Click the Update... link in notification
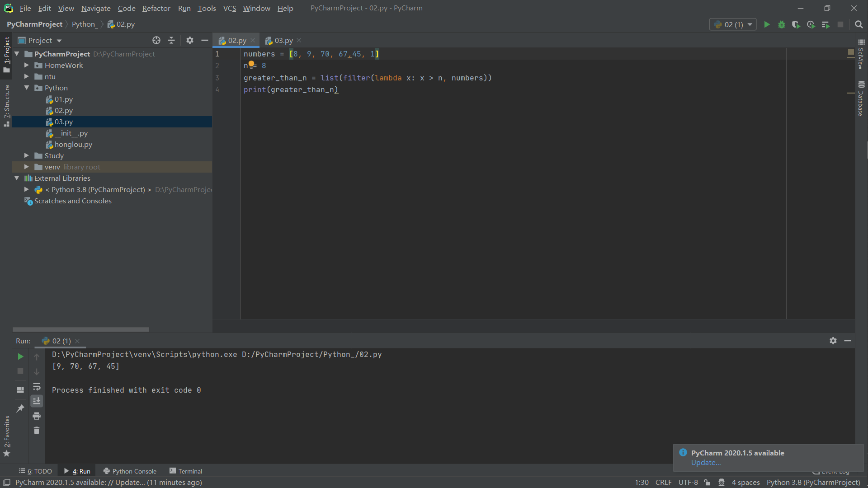The width and height of the screenshot is (868, 488). click(x=706, y=463)
